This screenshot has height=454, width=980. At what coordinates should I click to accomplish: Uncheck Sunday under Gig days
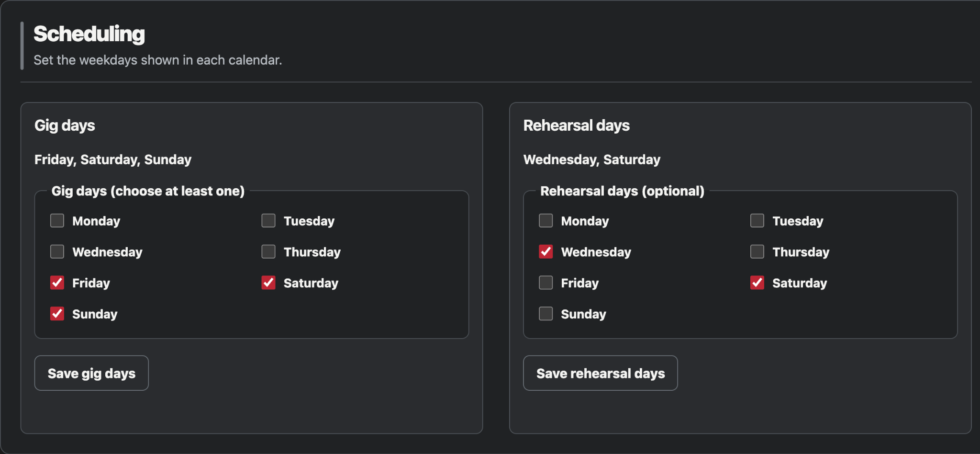click(x=57, y=314)
